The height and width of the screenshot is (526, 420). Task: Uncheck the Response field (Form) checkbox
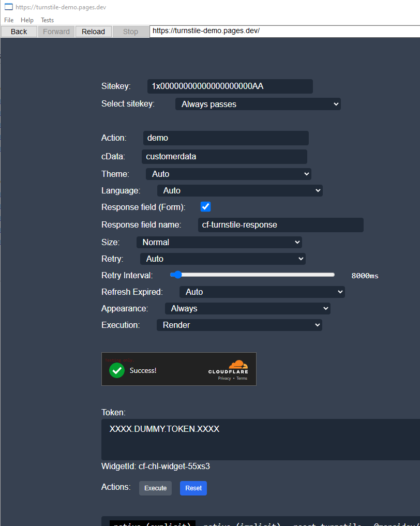tap(205, 206)
